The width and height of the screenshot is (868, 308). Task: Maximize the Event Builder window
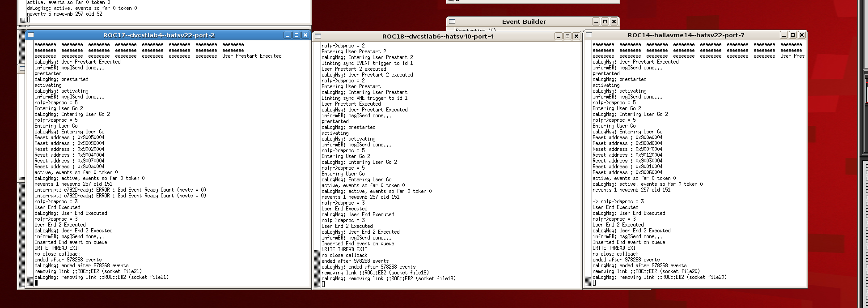pos(605,21)
